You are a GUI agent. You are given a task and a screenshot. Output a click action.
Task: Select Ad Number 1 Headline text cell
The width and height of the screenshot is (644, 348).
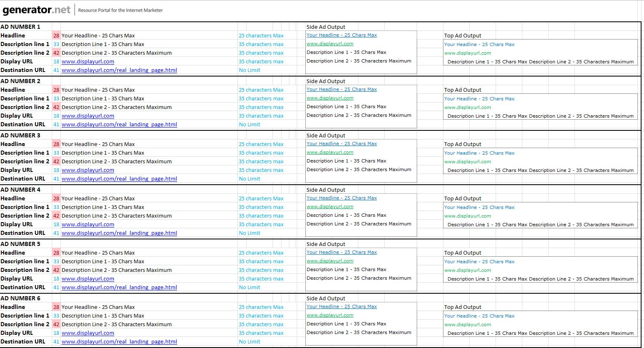pyautogui.click(x=98, y=35)
